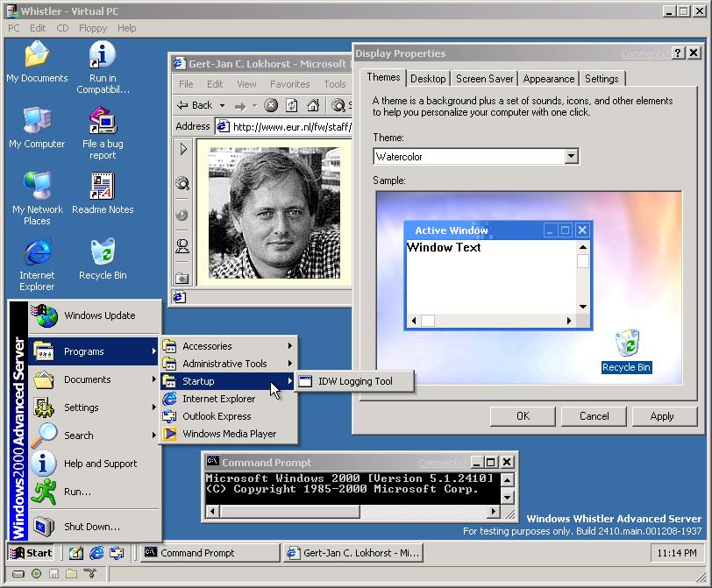
Task: Click the Search magnifier in browser toolbar
Action: [x=338, y=106]
